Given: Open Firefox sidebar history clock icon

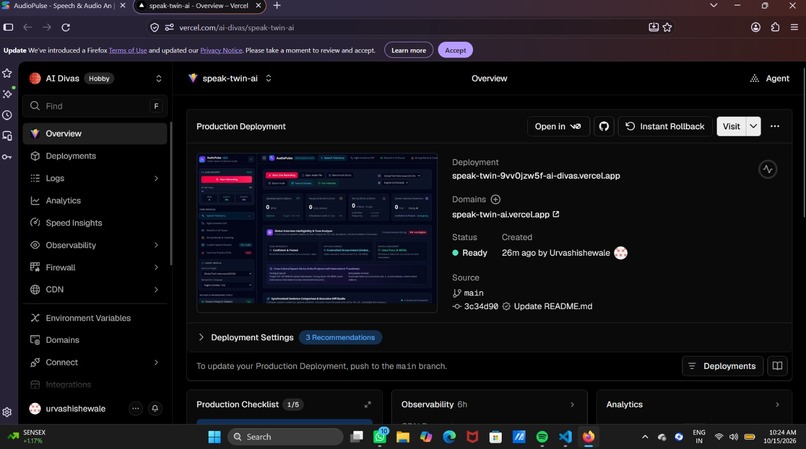Looking at the screenshot, I should 7,115.
